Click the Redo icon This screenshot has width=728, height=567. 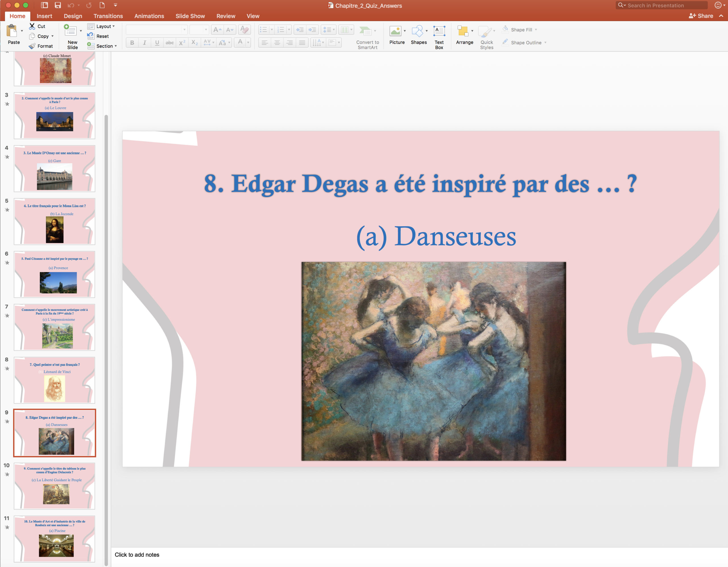point(89,5)
